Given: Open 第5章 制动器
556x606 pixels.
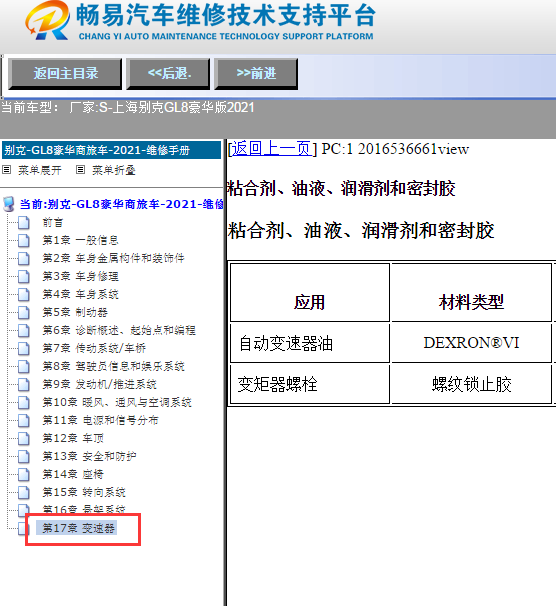Looking at the screenshot, I should tap(75, 312).
